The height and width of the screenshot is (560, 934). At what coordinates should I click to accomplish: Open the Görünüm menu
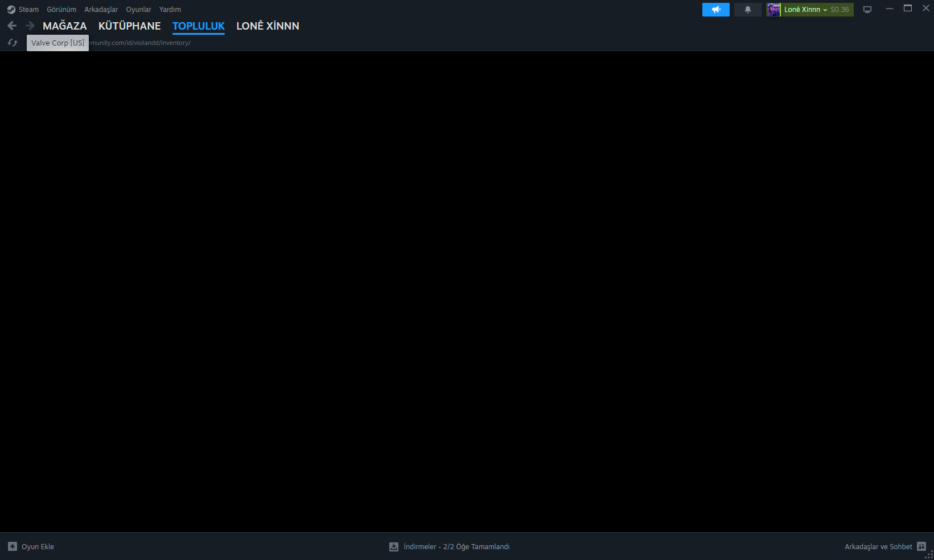click(x=61, y=10)
